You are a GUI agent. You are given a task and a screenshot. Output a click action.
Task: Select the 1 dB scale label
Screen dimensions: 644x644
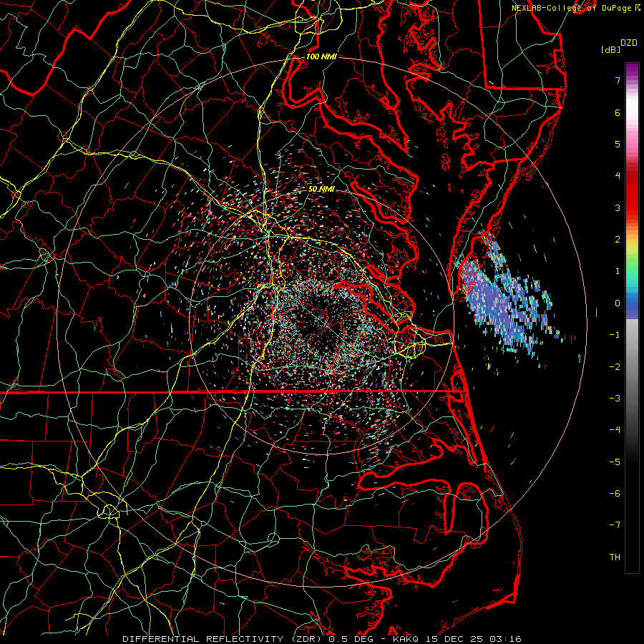pos(618,271)
